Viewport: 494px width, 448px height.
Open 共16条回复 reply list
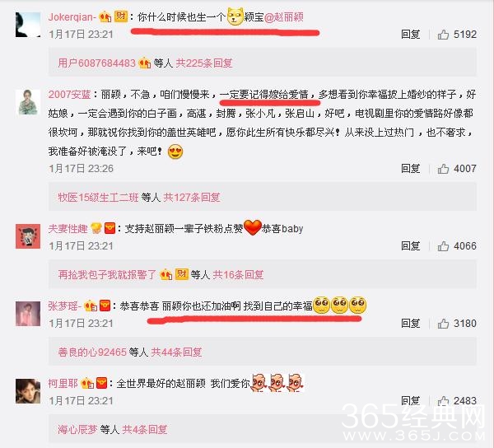pyautogui.click(x=238, y=275)
